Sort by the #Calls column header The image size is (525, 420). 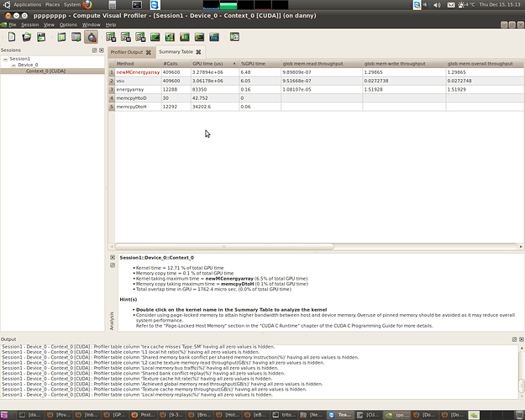pyautogui.click(x=176, y=64)
